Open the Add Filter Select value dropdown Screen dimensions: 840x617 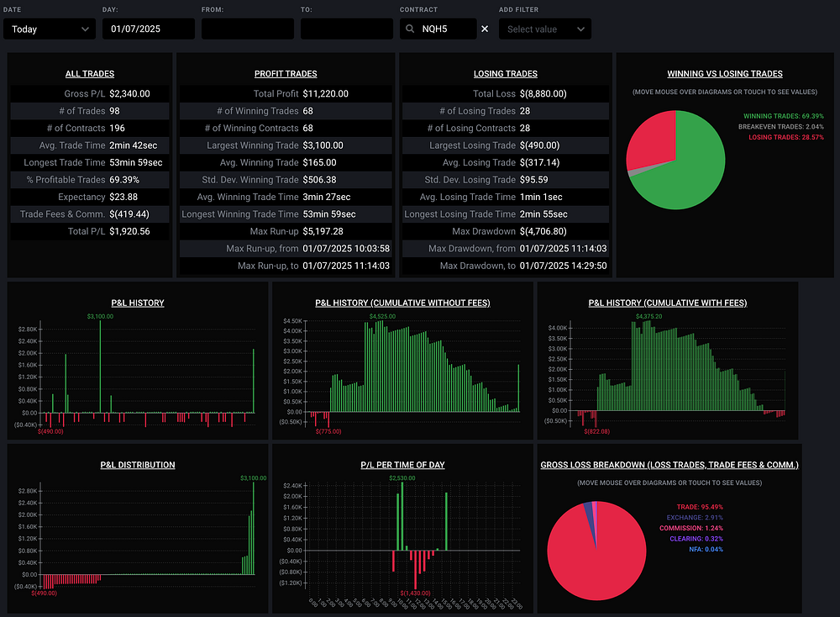pos(545,29)
